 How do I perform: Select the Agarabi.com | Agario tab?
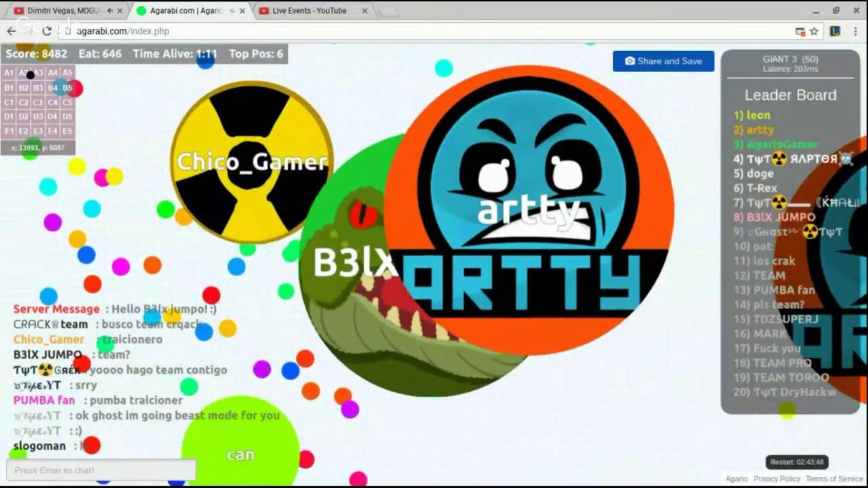click(x=186, y=11)
